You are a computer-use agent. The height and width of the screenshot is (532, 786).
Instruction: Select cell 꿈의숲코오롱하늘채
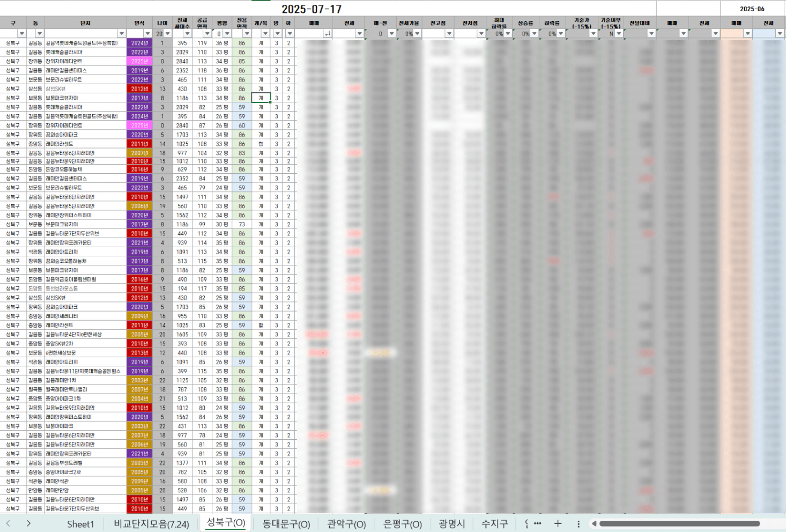click(x=85, y=261)
